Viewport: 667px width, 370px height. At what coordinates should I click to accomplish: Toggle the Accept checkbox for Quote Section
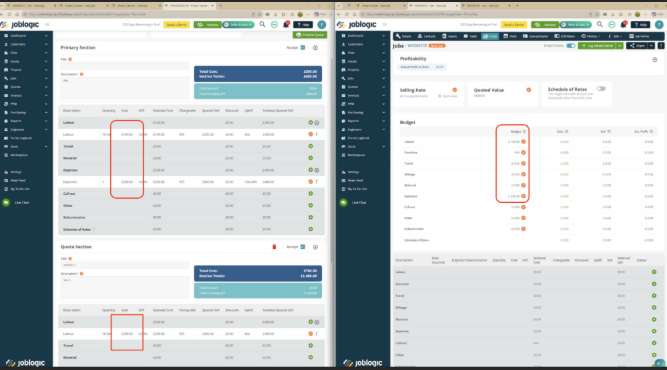tap(303, 247)
